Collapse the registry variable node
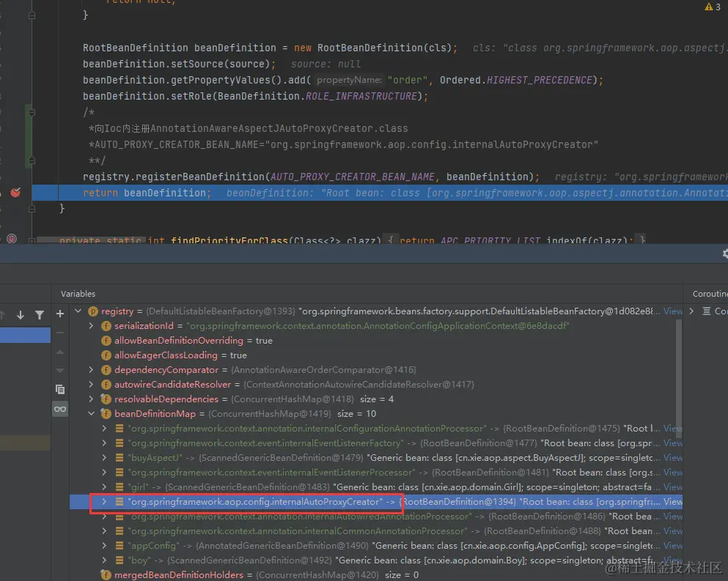Image resolution: width=728 pixels, height=581 pixels. pos(78,311)
